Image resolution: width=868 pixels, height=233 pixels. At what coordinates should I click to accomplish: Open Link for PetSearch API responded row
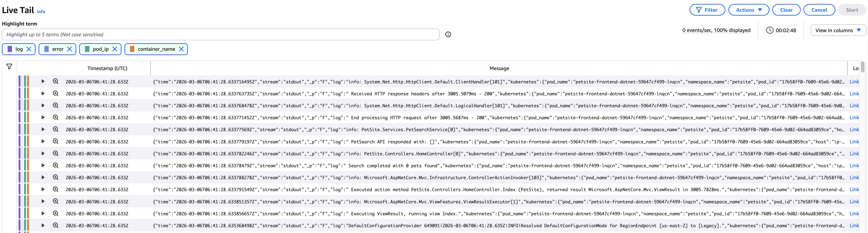pyautogui.click(x=854, y=142)
